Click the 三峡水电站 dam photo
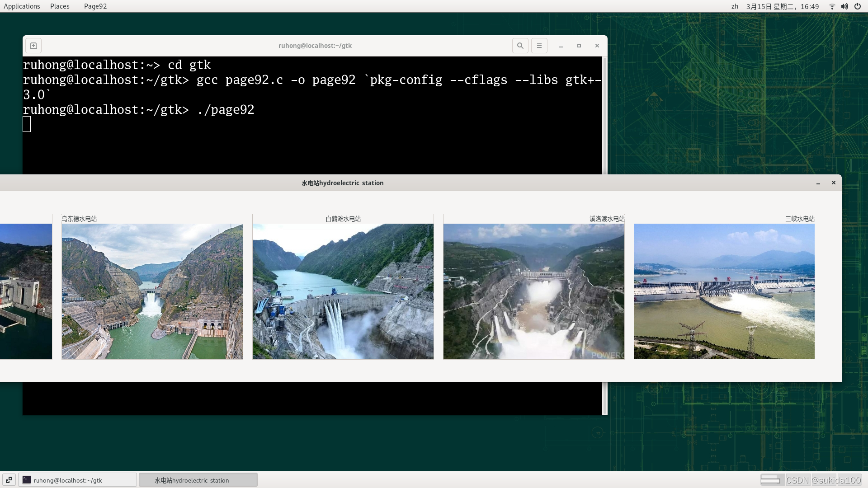 tap(724, 291)
